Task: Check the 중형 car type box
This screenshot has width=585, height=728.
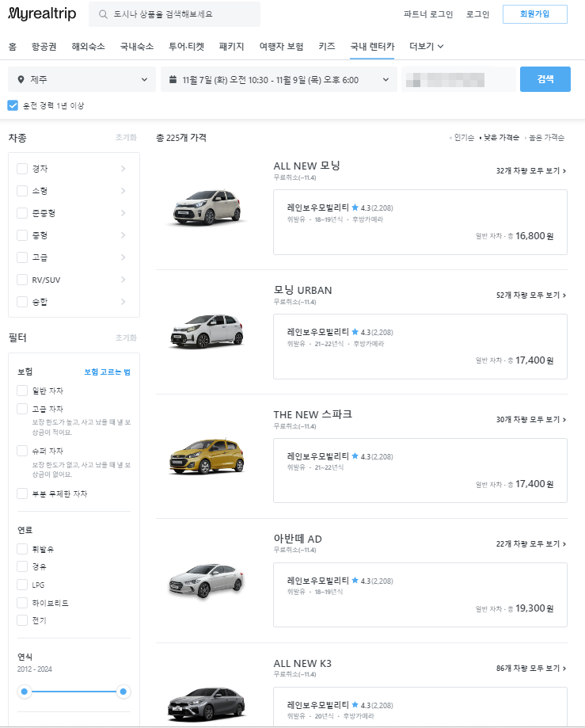Action: pyautogui.click(x=22, y=235)
